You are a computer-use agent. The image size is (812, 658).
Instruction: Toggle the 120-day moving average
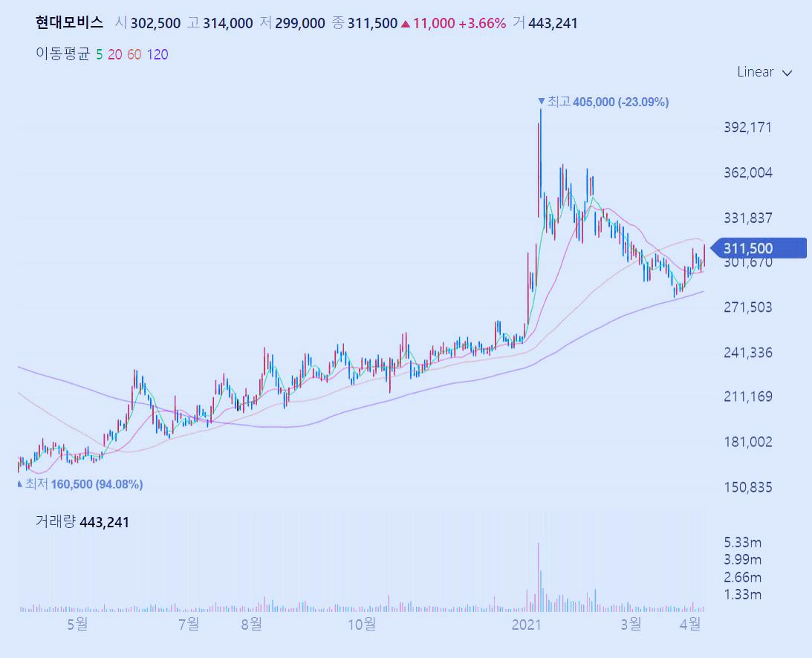[x=157, y=54]
